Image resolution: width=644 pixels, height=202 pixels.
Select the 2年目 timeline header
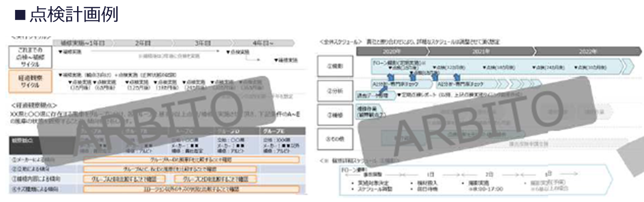point(143,42)
